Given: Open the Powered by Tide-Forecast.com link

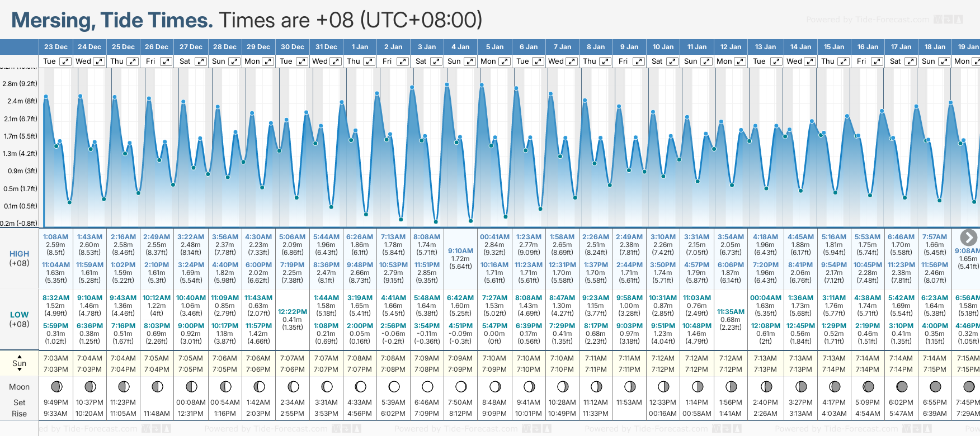Looking at the screenshot, I should [x=868, y=20].
